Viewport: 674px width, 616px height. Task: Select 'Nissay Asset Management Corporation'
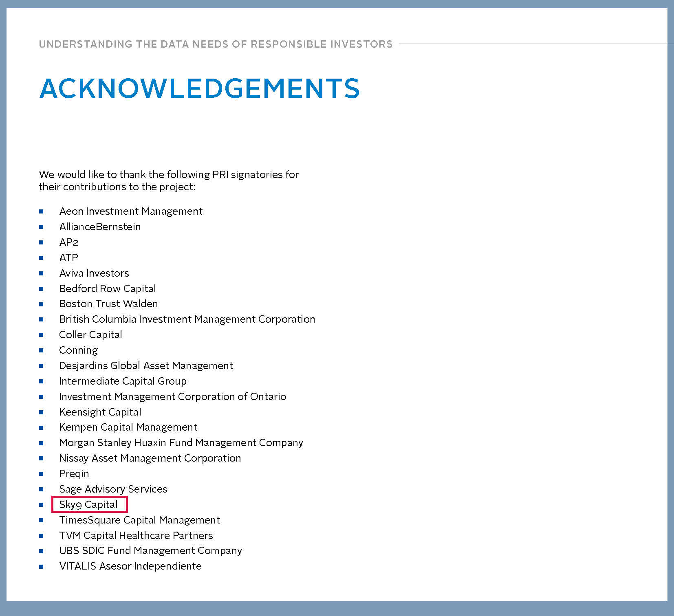150,458
